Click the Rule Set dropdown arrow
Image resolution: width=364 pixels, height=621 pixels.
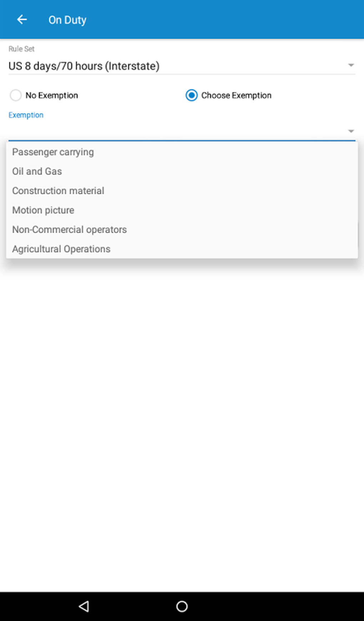351,65
